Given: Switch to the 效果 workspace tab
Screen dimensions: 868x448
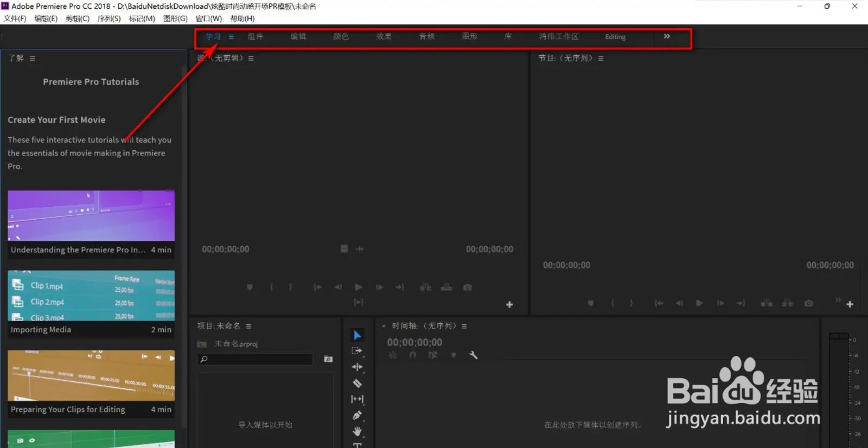Looking at the screenshot, I should [384, 37].
